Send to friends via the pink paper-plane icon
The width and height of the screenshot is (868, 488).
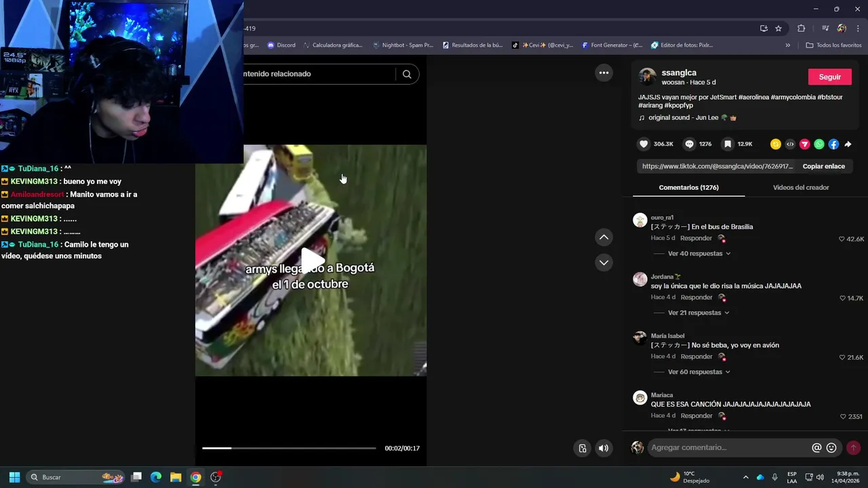click(805, 144)
